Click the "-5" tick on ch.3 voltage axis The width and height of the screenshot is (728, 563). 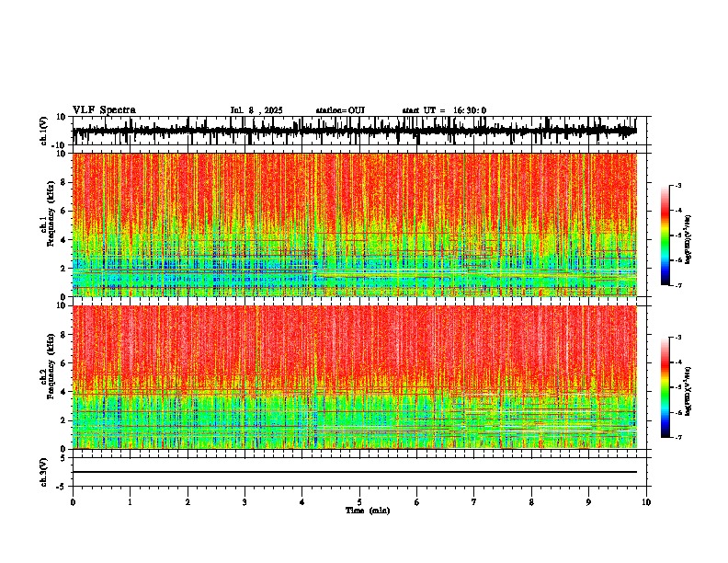[x=61, y=487]
